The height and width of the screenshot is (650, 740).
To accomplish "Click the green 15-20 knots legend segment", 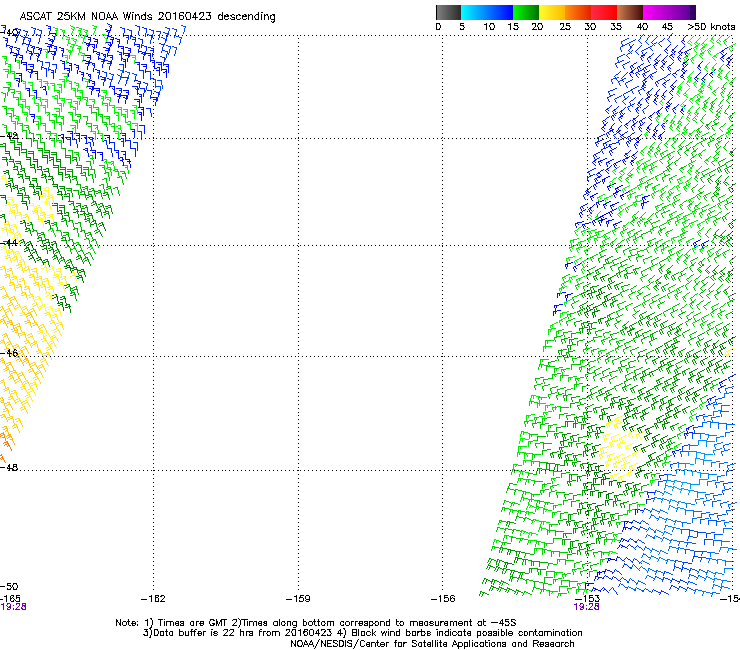I will tap(526, 12).
